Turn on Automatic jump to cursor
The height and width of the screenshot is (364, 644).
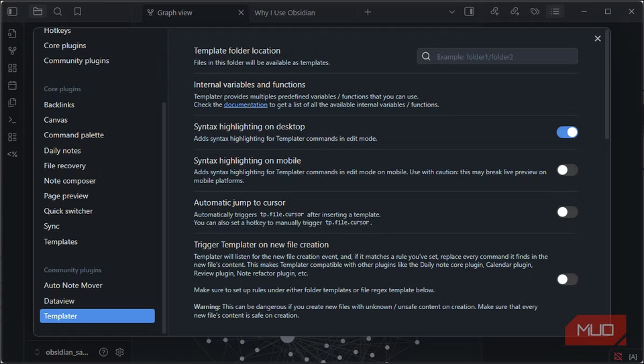pos(567,212)
